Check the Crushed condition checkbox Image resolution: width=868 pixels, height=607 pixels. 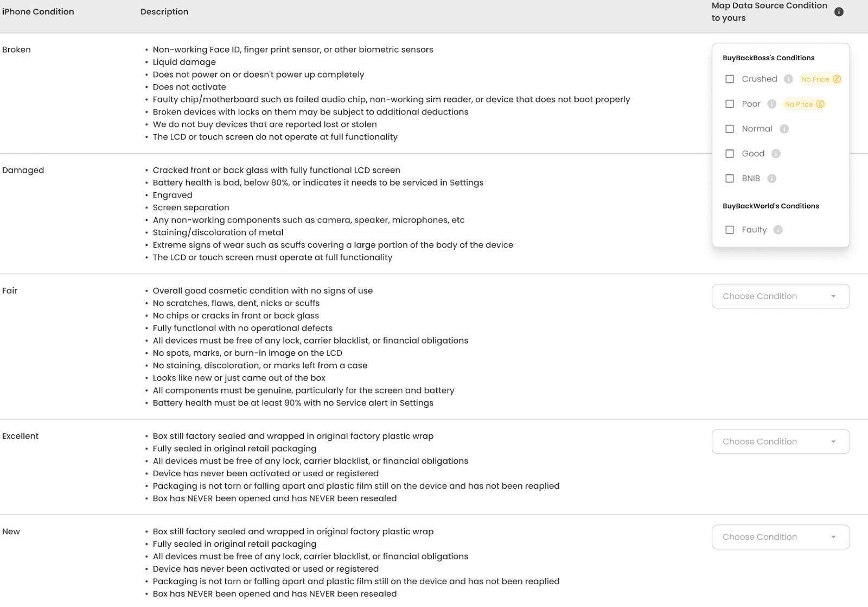[x=730, y=79]
